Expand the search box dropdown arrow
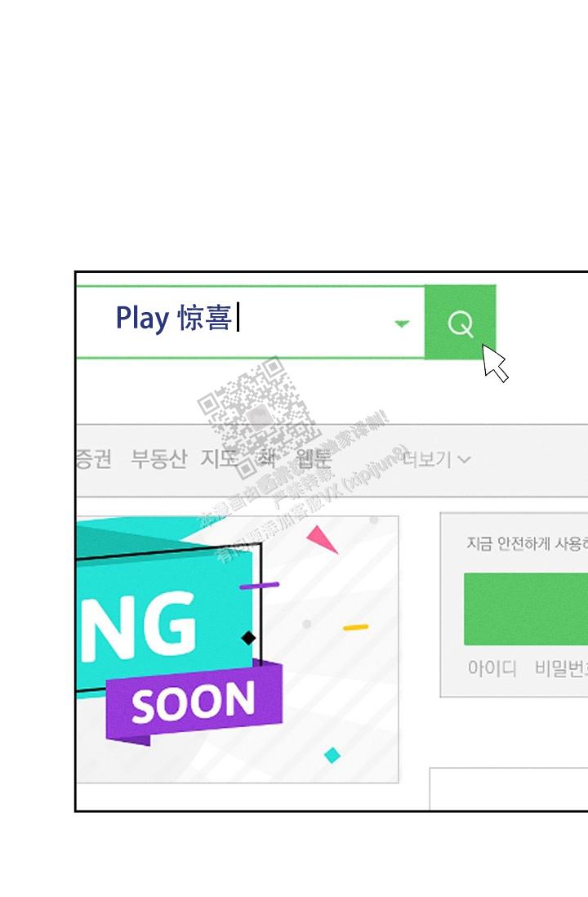The width and height of the screenshot is (588, 897). (x=402, y=324)
